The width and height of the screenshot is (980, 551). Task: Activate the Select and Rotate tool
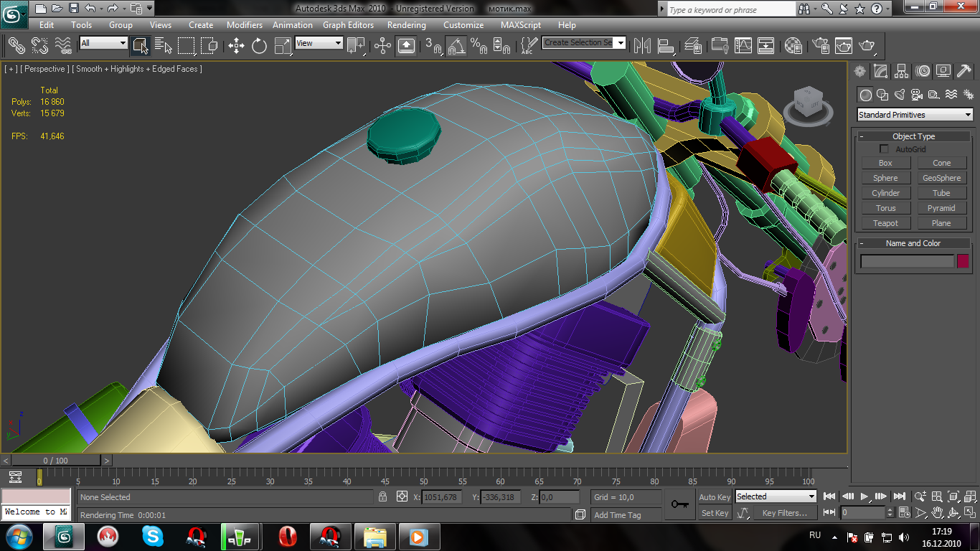tap(259, 46)
